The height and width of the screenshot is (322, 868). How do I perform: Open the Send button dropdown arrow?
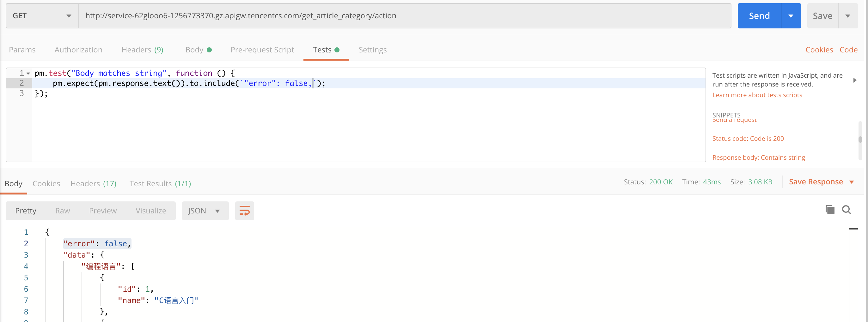coord(791,16)
